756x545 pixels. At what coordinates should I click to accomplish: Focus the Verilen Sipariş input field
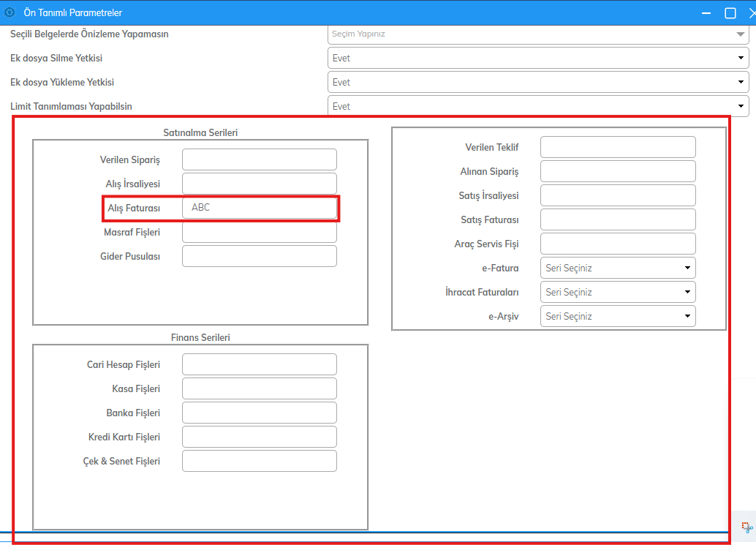[260, 159]
